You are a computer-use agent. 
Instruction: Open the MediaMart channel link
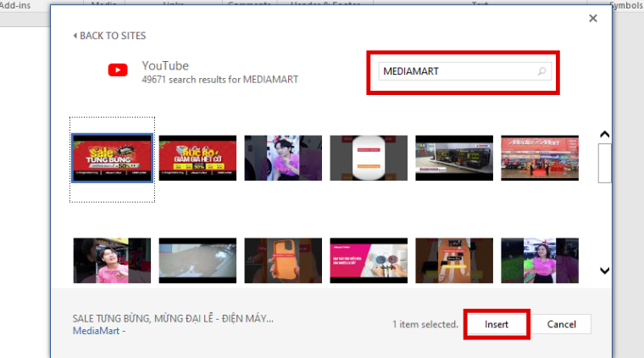coord(96,331)
